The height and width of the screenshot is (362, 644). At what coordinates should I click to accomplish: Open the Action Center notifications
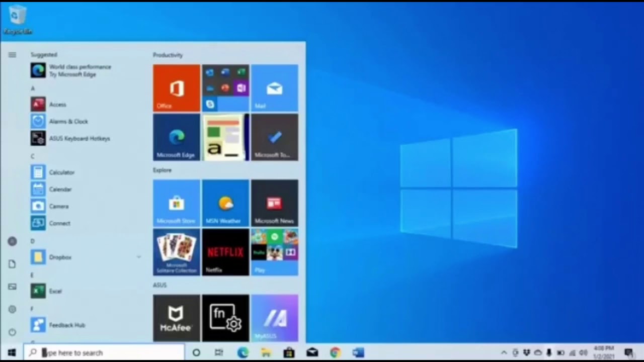coord(629,352)
